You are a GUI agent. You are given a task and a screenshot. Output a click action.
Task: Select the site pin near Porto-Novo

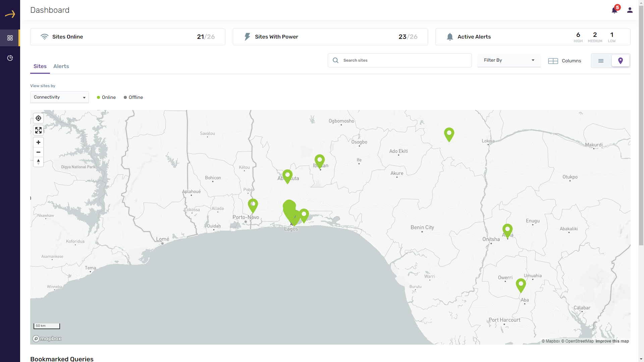(253, 205)
